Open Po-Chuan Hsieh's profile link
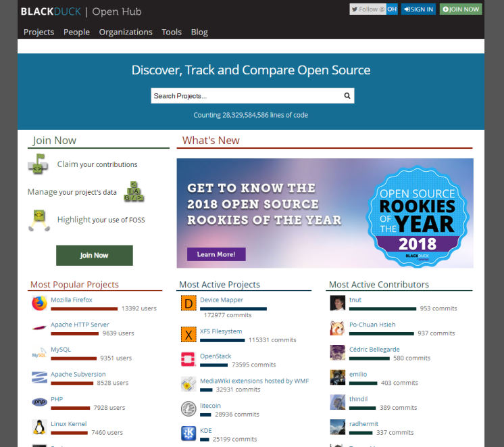Screen dimensions: 504x447 tap(372, 325)
